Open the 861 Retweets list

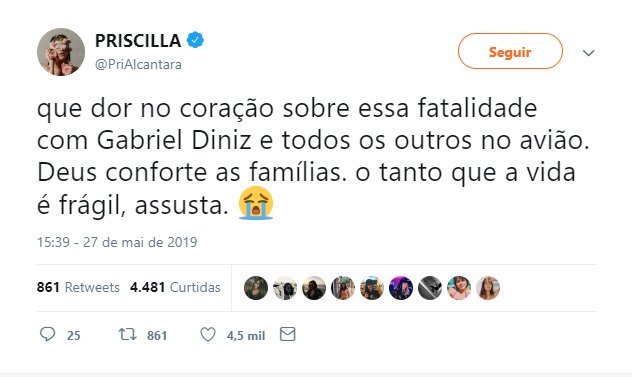point(78,287)
